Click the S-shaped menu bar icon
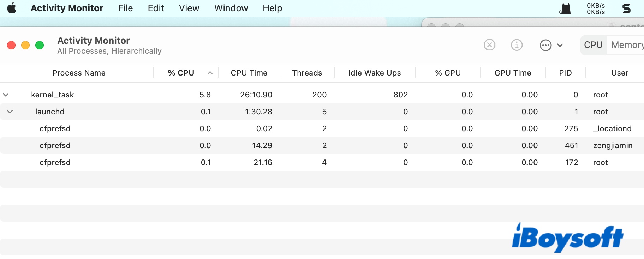 tap(626, 8)
